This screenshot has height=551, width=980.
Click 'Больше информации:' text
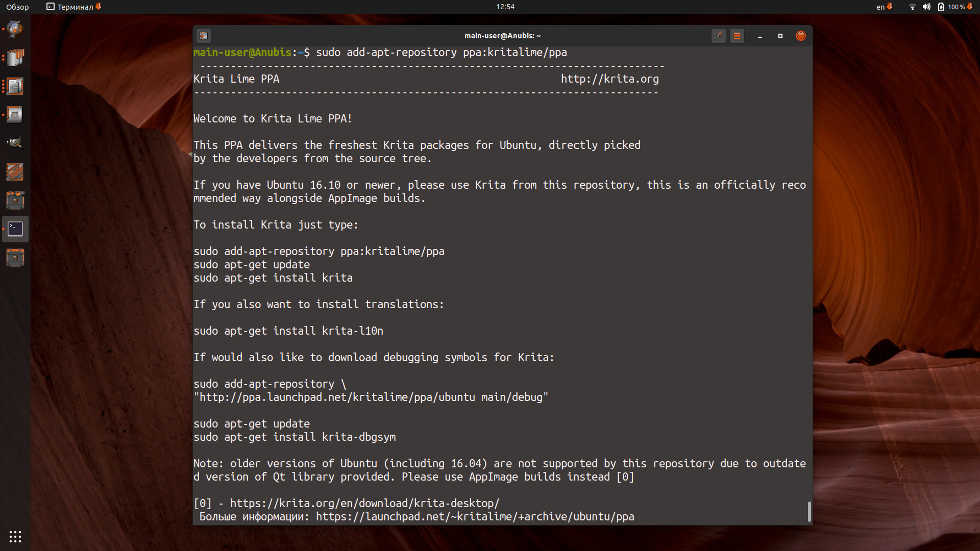point(254,517)
